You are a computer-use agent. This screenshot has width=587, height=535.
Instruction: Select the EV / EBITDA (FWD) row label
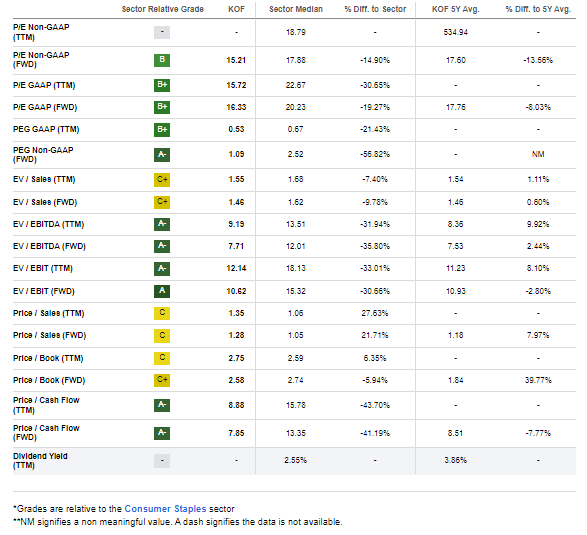pos(49,246)
